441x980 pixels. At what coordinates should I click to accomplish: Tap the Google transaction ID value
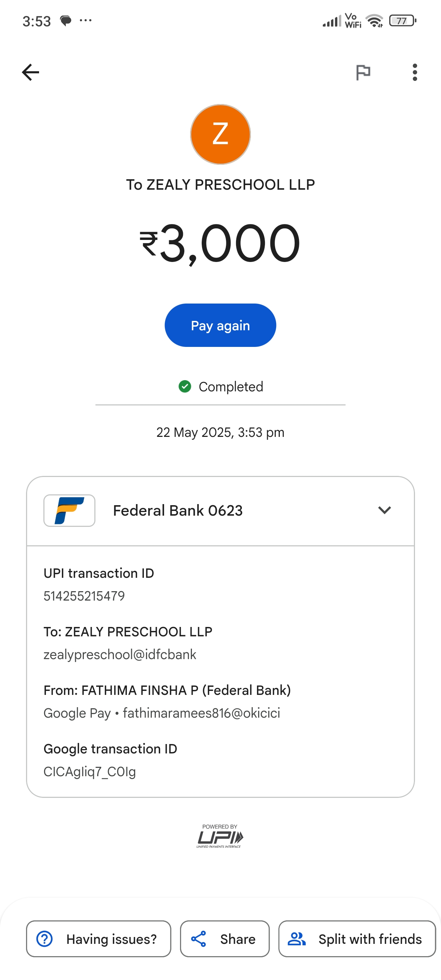(90, 771)
